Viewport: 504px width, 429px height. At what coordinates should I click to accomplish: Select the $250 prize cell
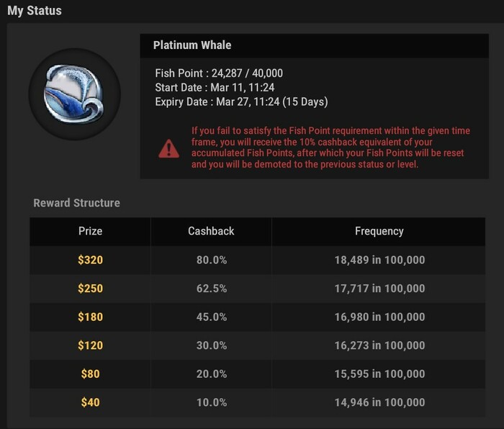click(90, 288)
